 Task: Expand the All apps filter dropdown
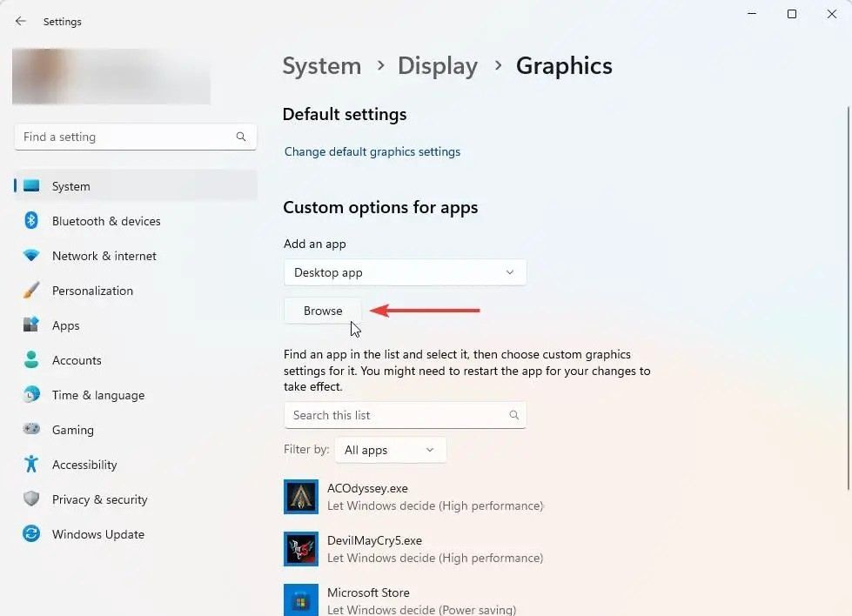[x=390, y=450]
